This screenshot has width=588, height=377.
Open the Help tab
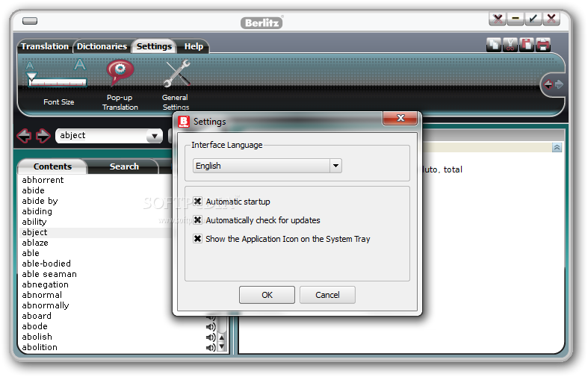coord(194,46)
